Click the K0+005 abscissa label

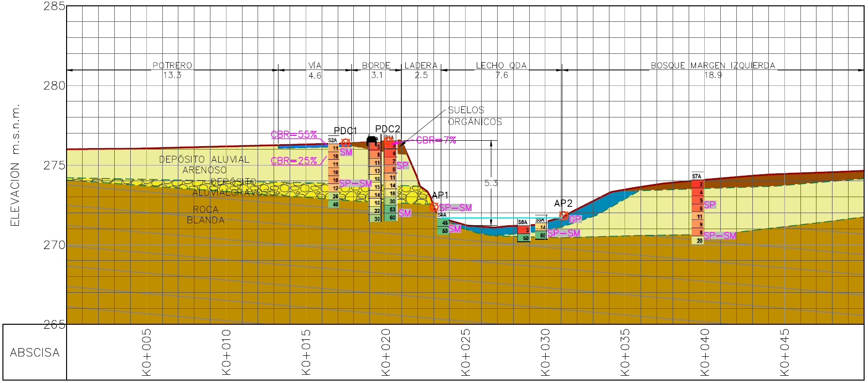(x=147, y=352)
